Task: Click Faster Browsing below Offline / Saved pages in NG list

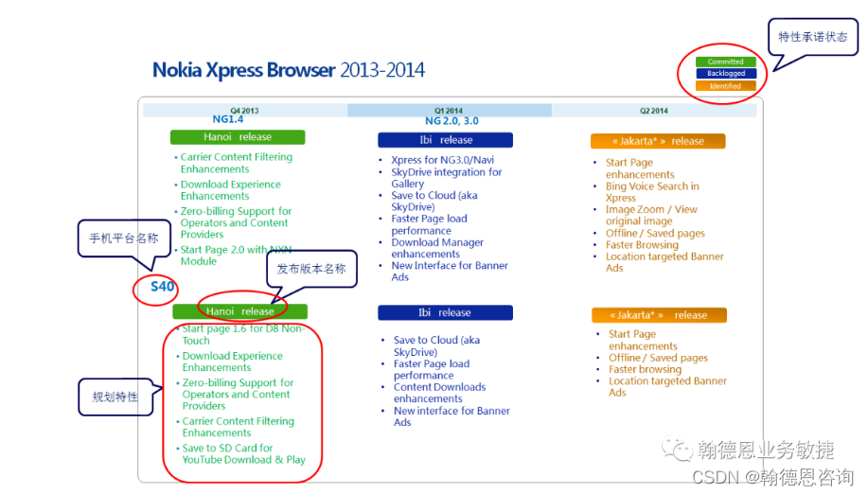Action: click(642, 245)
